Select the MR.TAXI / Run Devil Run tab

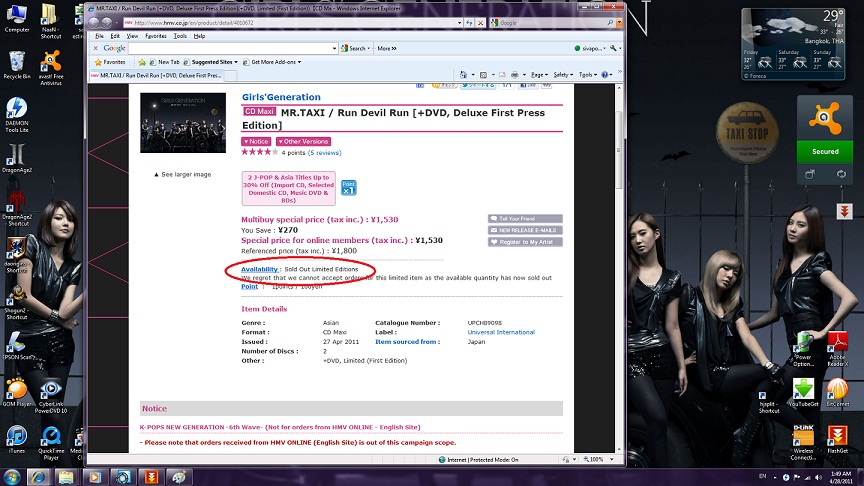pos(156,75)
